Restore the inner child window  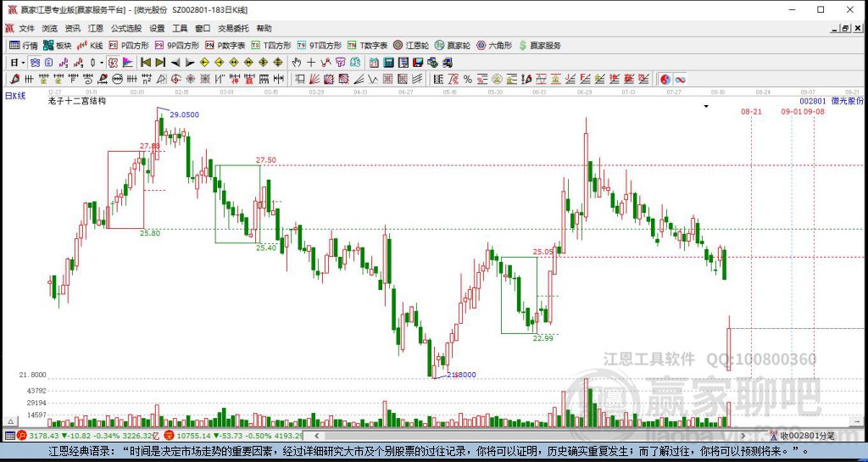point(845,28)
